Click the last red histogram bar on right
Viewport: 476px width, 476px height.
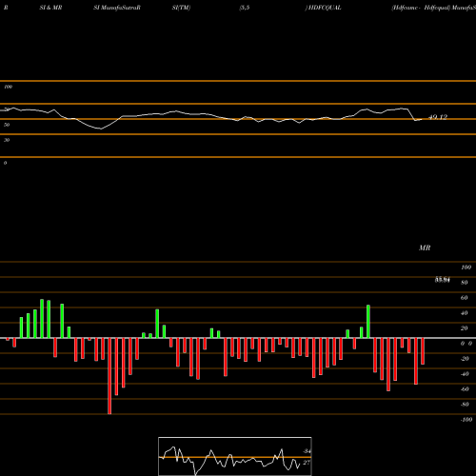pos(423,351)
